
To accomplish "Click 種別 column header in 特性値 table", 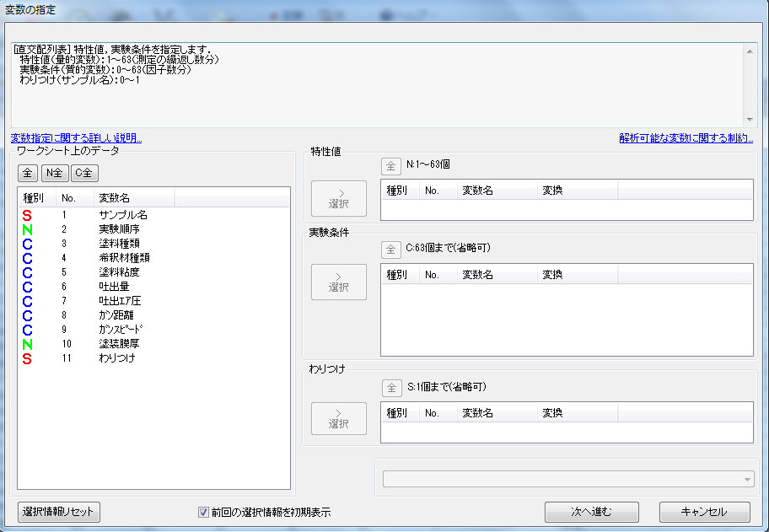I will tap(401, 191).
